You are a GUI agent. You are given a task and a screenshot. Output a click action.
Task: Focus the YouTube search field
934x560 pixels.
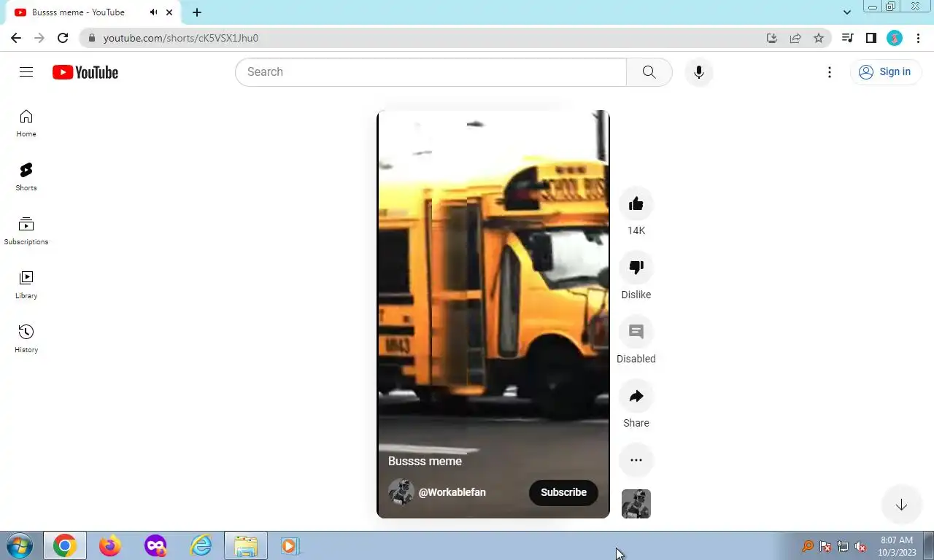click(x=431, y=71)
